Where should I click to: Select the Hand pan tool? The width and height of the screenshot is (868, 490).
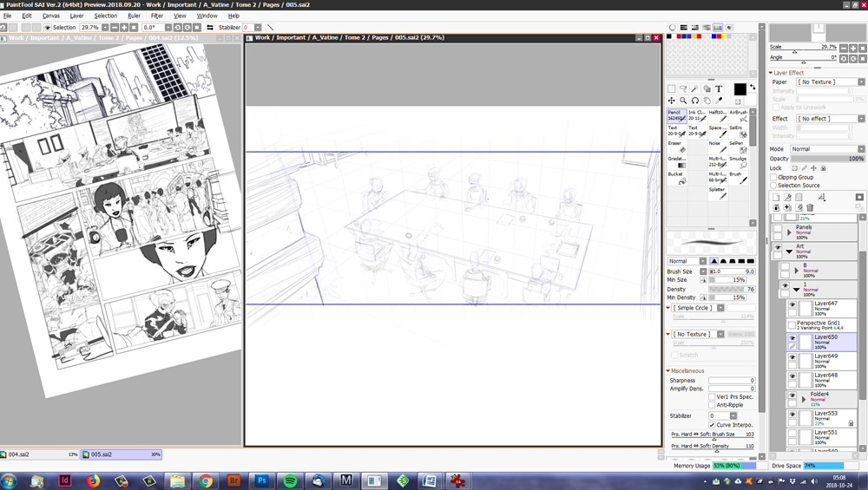pos(707,101)
